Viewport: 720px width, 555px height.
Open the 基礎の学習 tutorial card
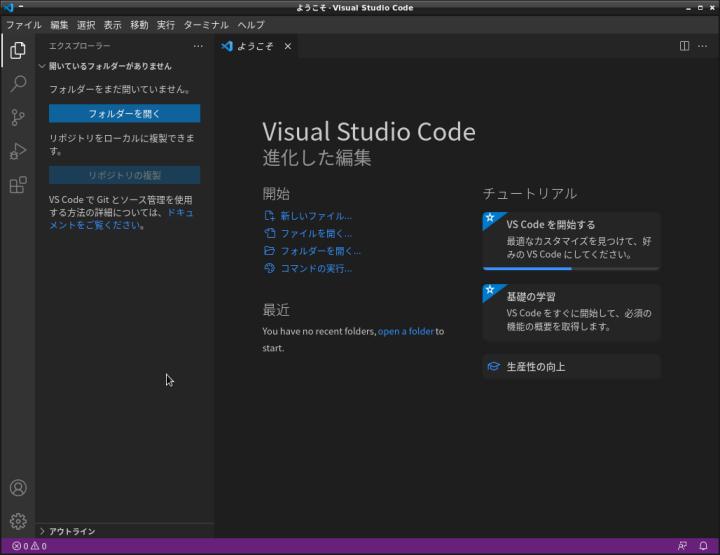571,312
